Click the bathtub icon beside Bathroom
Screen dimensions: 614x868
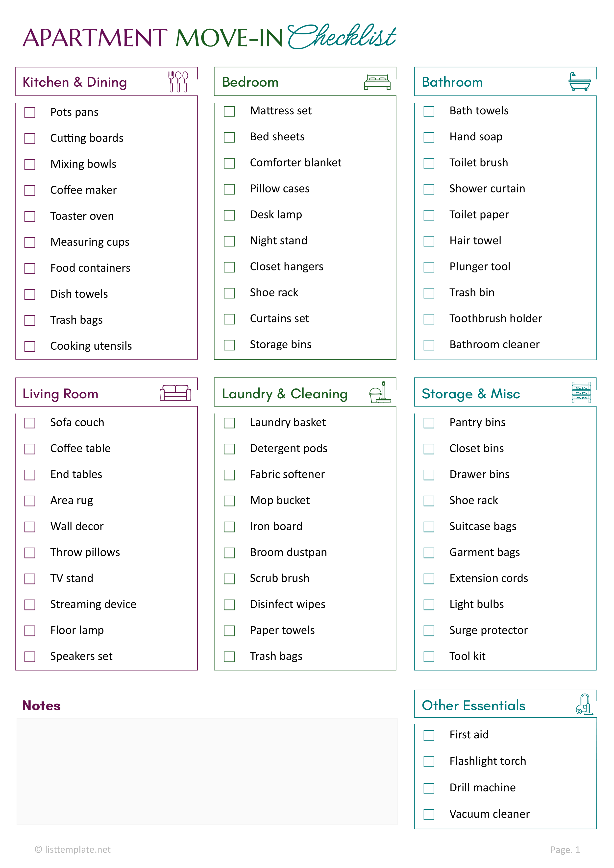[579, 82]
